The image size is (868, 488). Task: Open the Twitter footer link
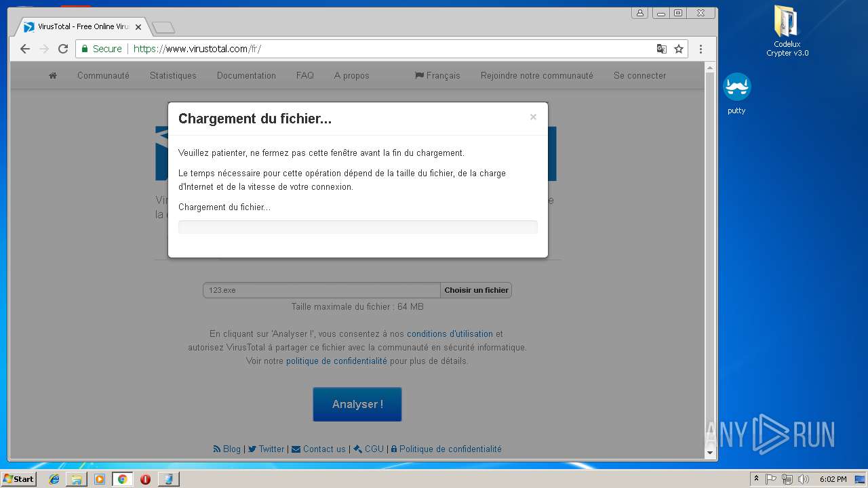pyautogui.click(x=267, y=449)
